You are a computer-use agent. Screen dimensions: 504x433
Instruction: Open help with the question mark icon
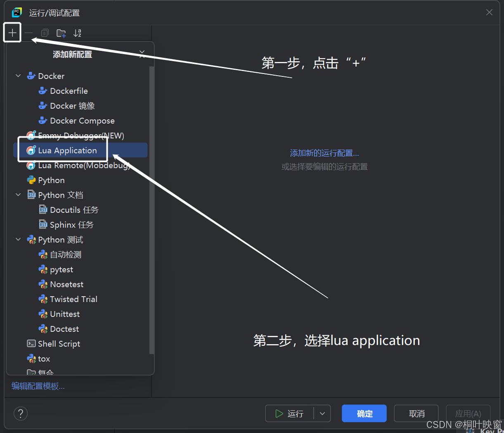pyautogui.click(x=21, y=413)
